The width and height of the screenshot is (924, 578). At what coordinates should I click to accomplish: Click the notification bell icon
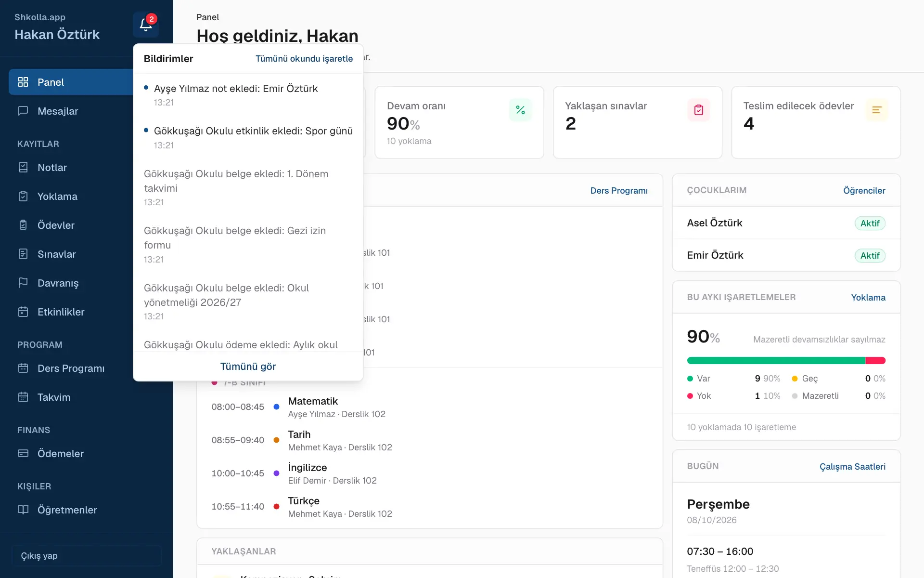tap(146, 25)
